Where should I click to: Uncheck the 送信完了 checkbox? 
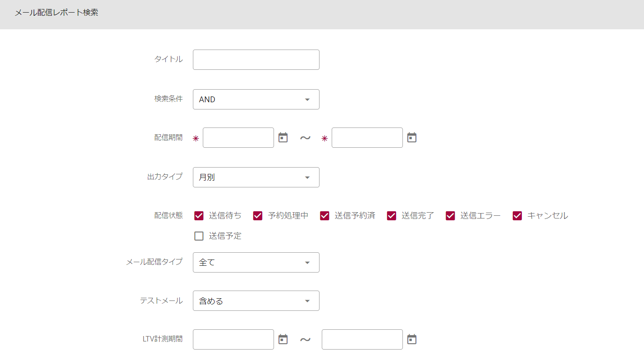click(x=392, y=216)
